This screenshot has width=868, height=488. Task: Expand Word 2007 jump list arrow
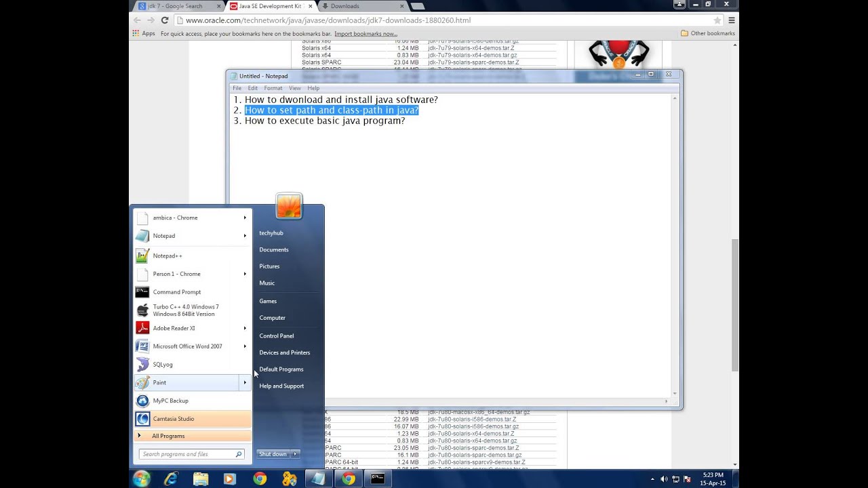point(245,346)
